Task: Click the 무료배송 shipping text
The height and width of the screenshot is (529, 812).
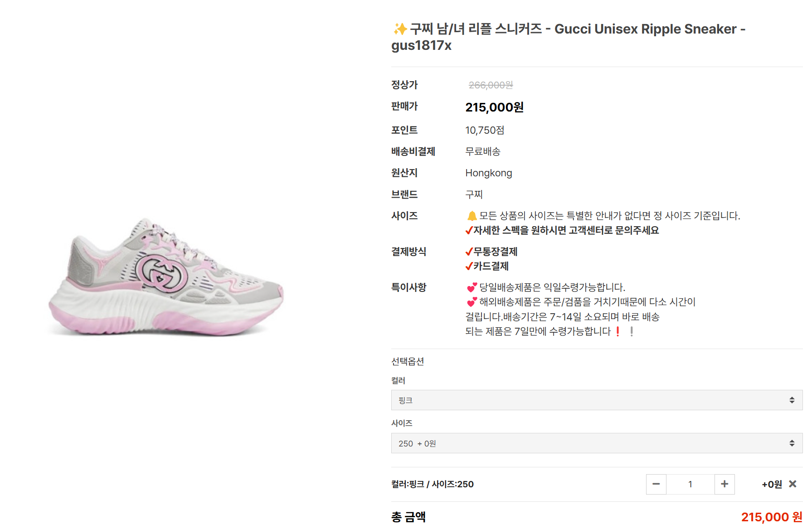Action: coord(482,151)
